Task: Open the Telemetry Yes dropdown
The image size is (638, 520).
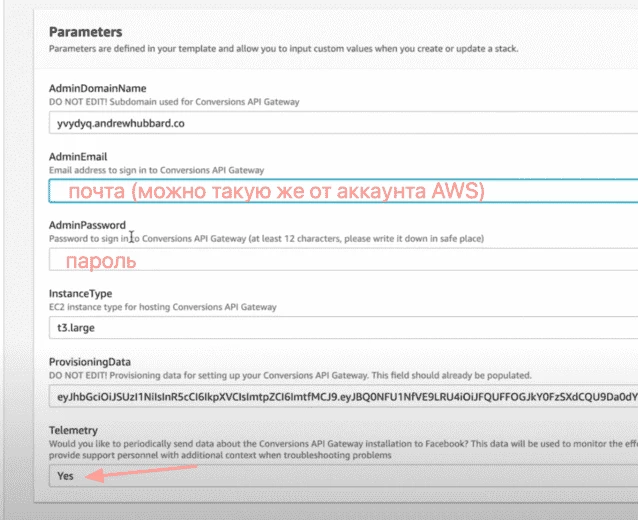Action: click(343, 476)
